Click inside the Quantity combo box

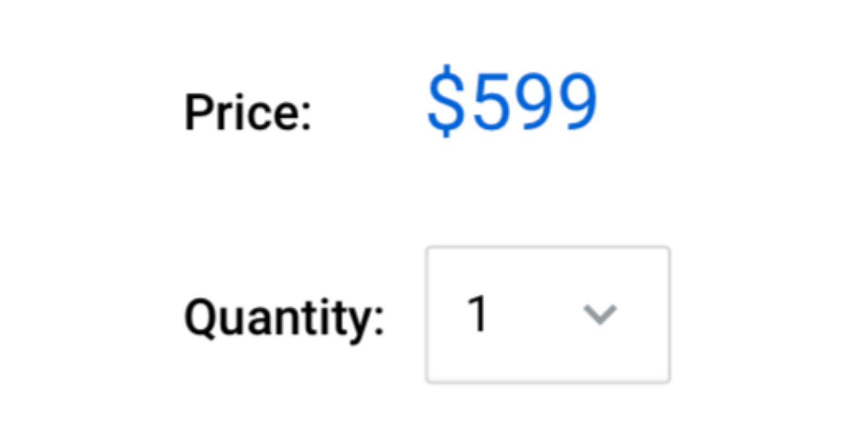548,315
